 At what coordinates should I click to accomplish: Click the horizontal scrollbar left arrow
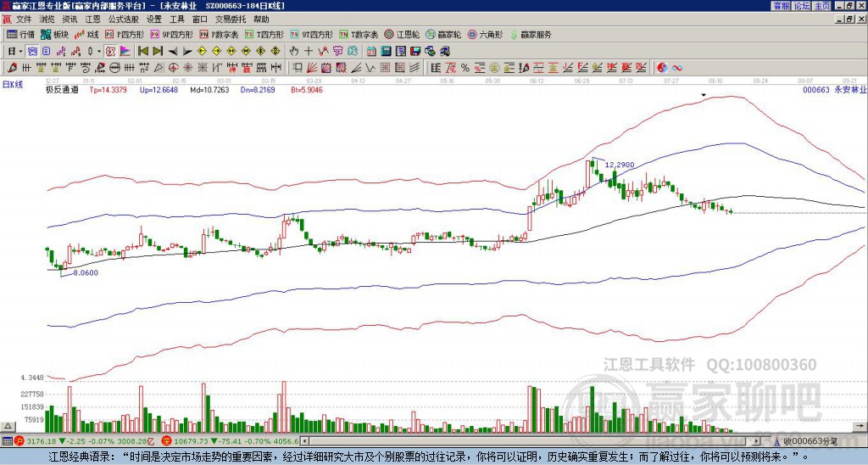point(303,441)
